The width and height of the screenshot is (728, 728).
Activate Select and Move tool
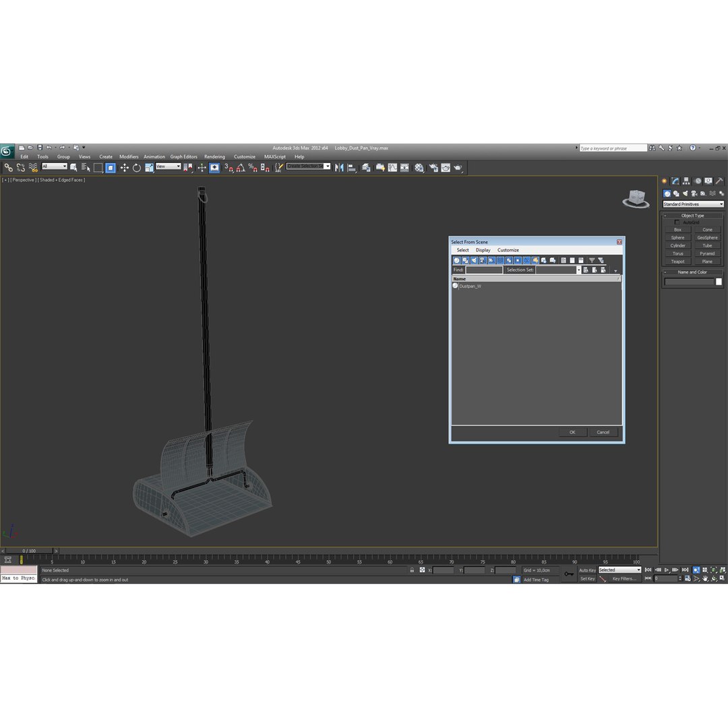(125, 168)
